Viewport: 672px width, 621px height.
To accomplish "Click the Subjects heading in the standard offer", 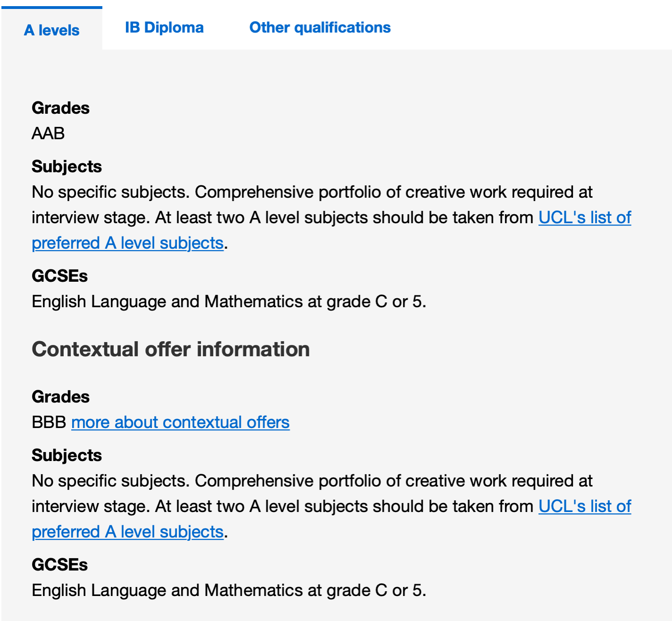I will pos(66,167).
